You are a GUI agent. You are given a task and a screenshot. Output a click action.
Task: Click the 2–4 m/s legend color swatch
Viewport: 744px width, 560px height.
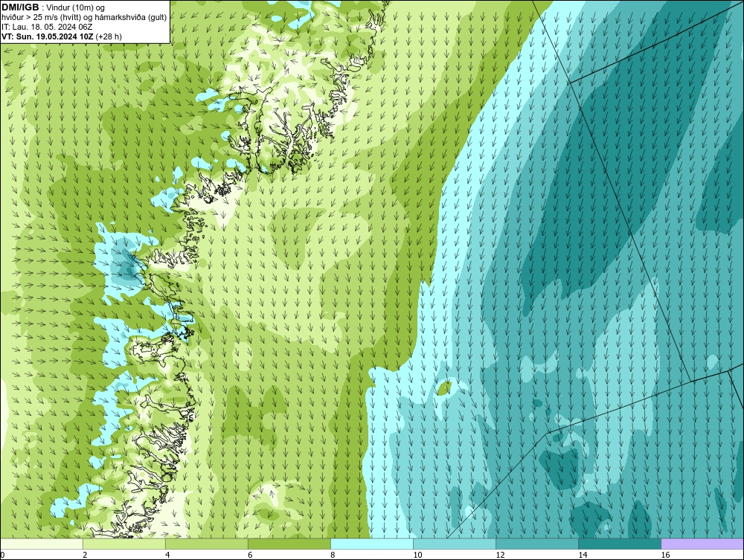pyautogui.click(x=124, y=544)
